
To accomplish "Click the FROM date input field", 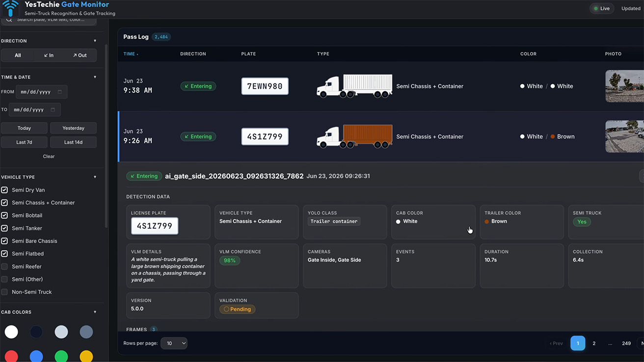I will [41, 92].
